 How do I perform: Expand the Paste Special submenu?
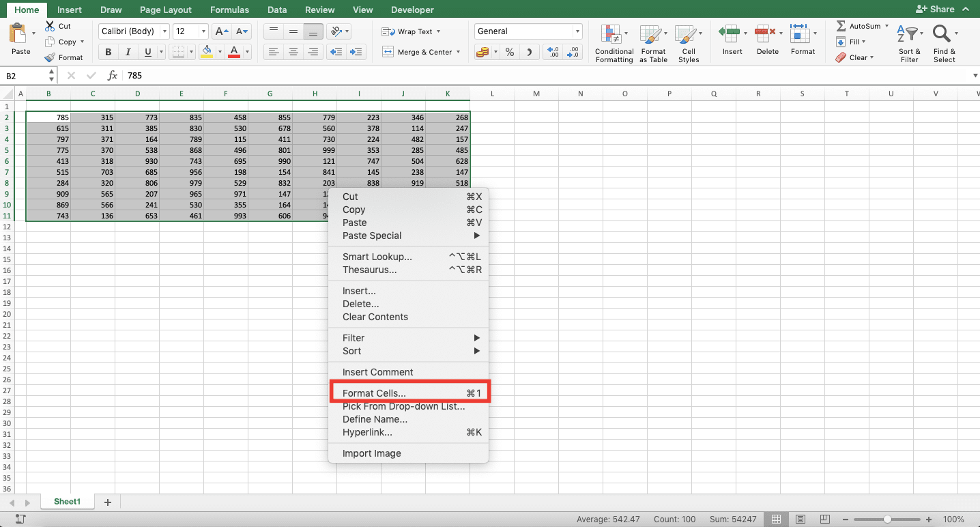click(371, 236)
